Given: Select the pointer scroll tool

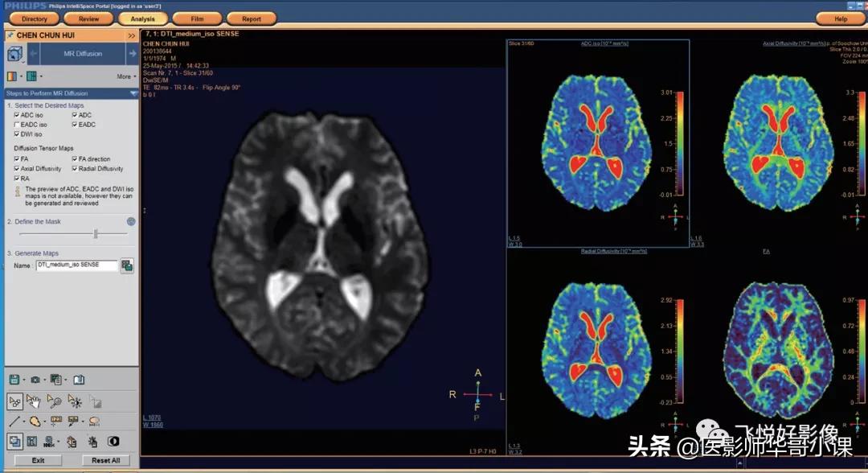Looking at the screenshot, I should 15,401.
